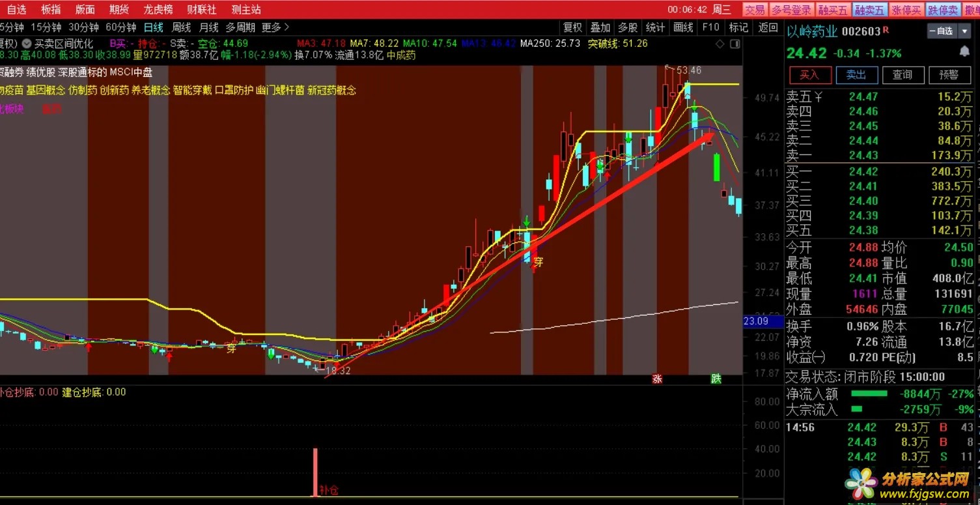Click the price alert bell icon
The image size is (980, 505).
pyautogui.click(x=964, y=51)
